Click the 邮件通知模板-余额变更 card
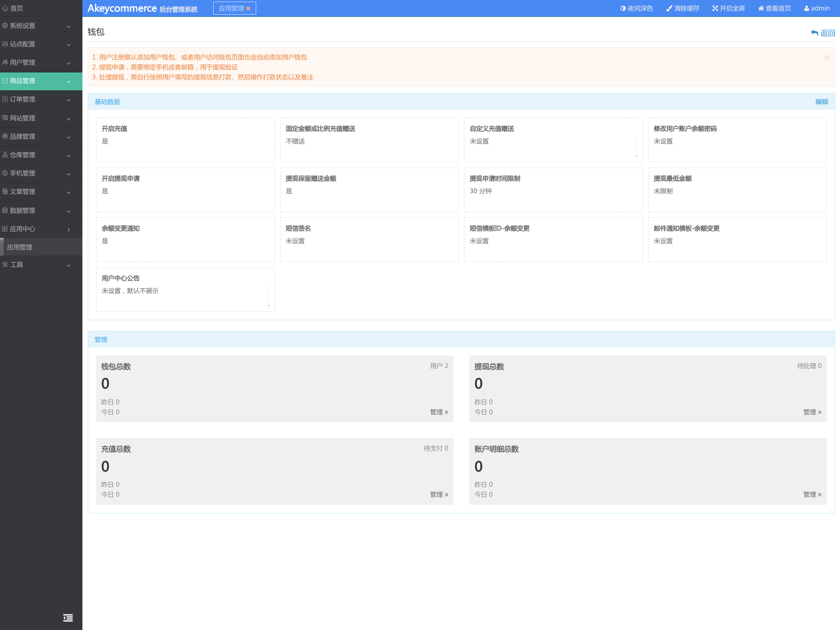 738,239
